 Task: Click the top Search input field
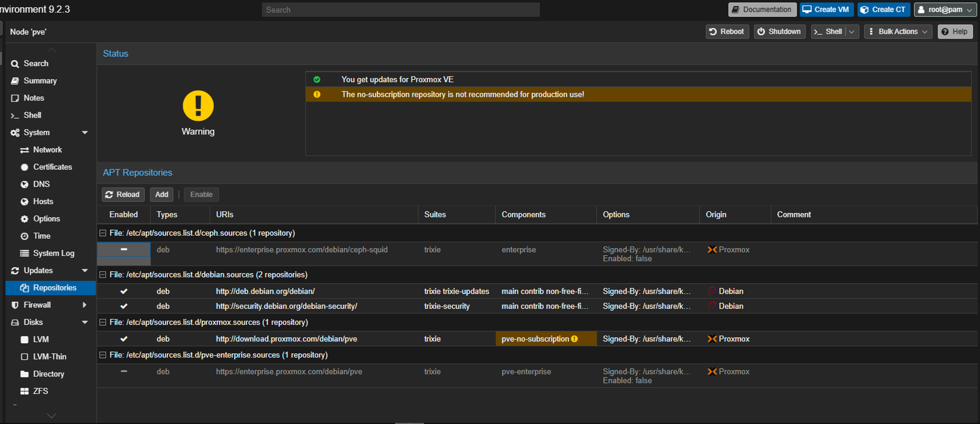[400, 9]
